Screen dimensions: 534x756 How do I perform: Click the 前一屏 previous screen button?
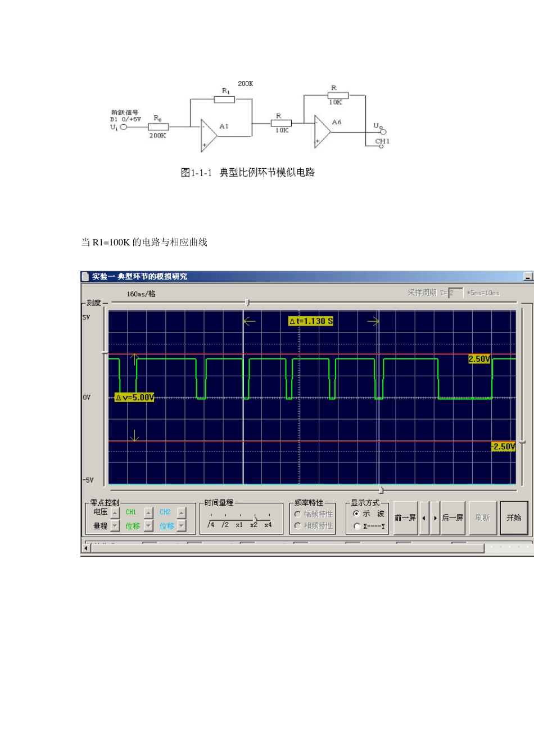405,518
